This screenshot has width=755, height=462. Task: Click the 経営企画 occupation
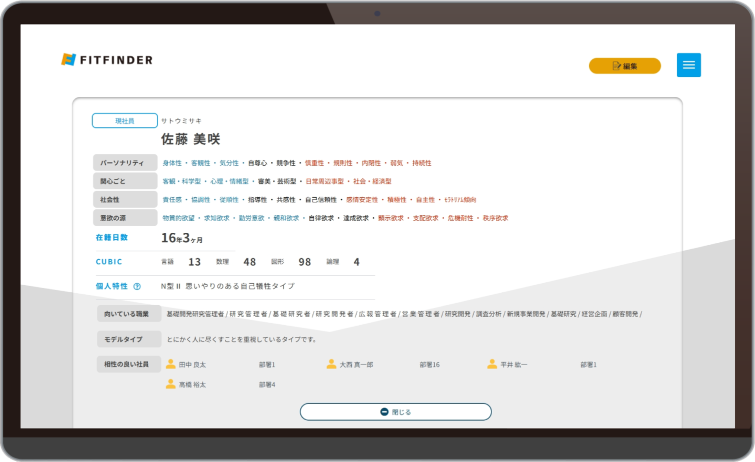[594, 314]
